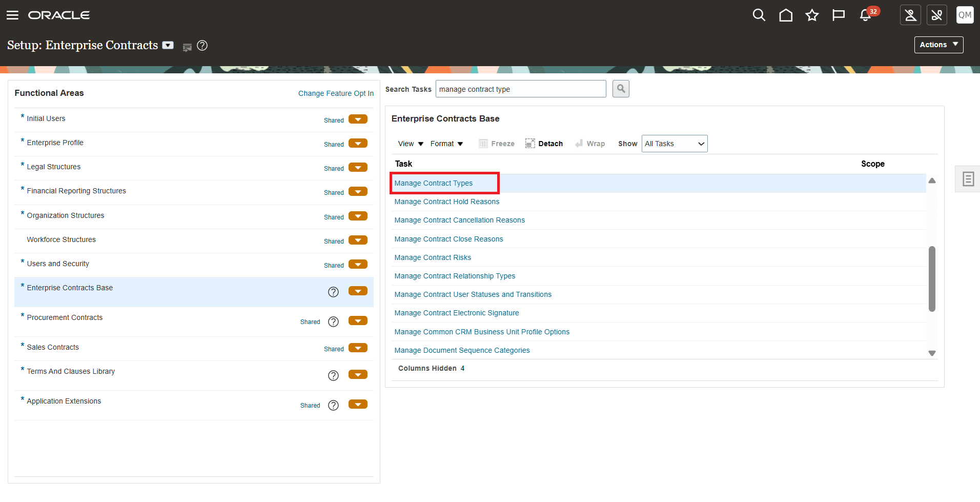
Task: Open the side panel document icon tab
Action: point(968,179)
